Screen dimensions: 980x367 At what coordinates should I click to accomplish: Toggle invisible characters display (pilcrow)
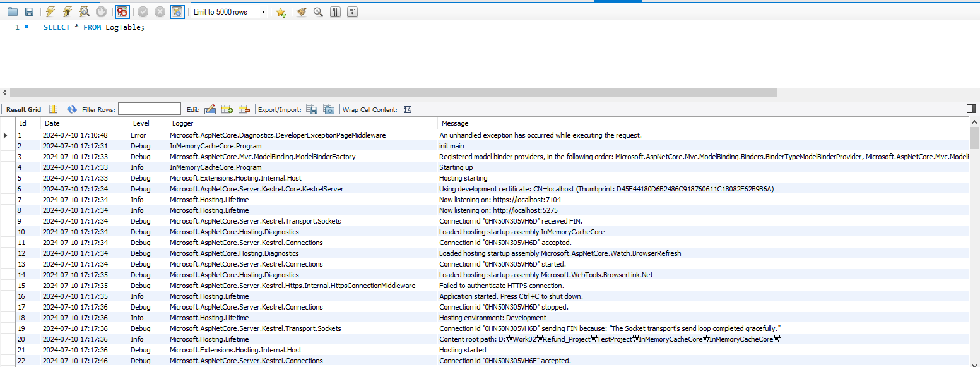click(336, 12)
